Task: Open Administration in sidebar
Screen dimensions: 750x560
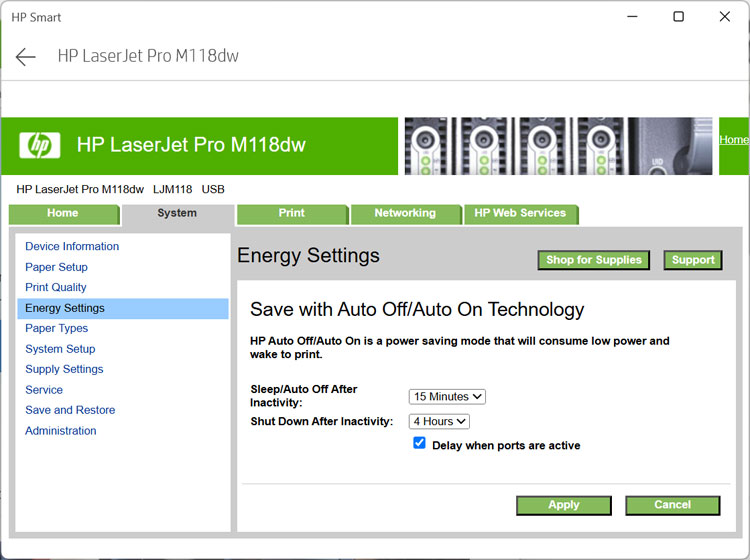Action: [x=61, y=431]
